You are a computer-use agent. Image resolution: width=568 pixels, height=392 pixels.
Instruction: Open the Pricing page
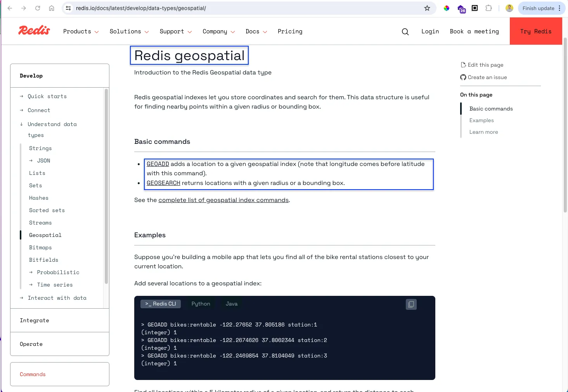tap(290, 31)
